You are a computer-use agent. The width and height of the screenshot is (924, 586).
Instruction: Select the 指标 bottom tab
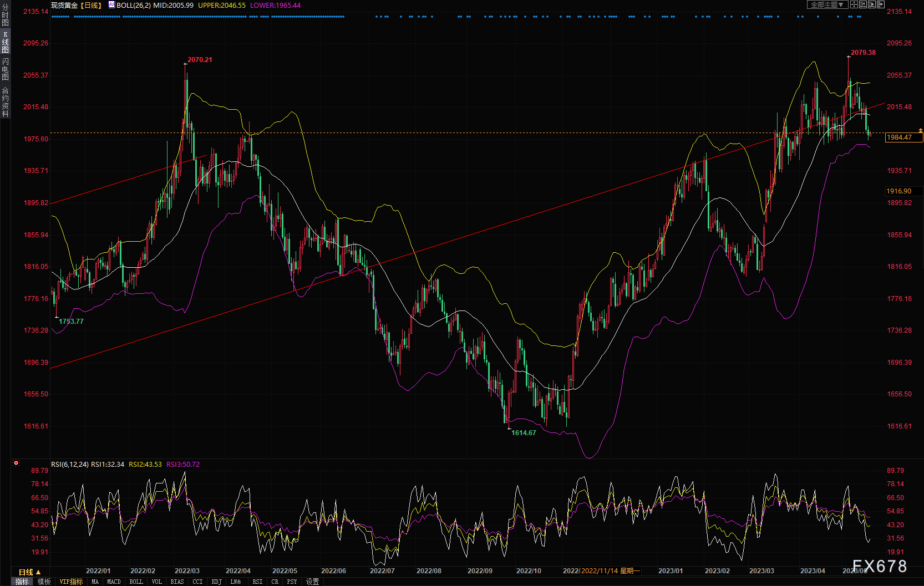22,582
